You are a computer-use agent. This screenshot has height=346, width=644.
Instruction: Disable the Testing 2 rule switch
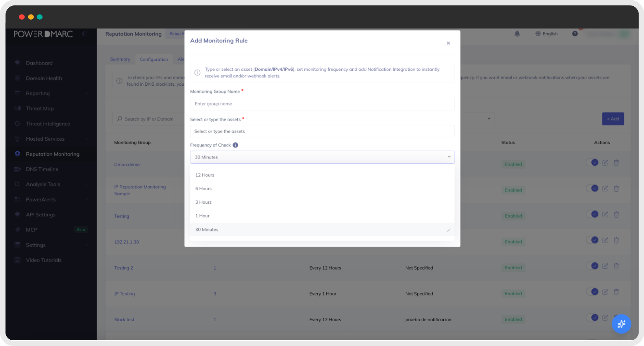pos(592,266)
